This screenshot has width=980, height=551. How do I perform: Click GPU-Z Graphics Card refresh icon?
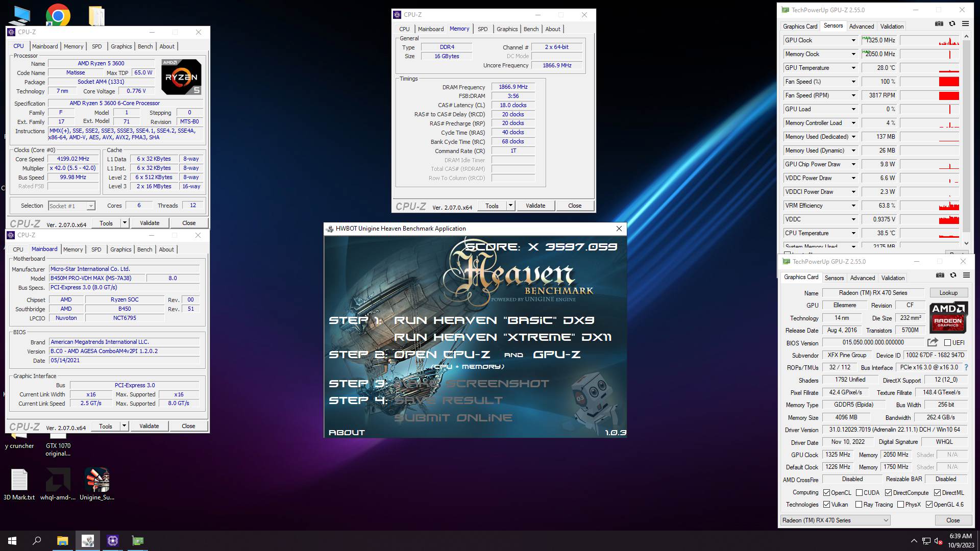tap(953, 275)
